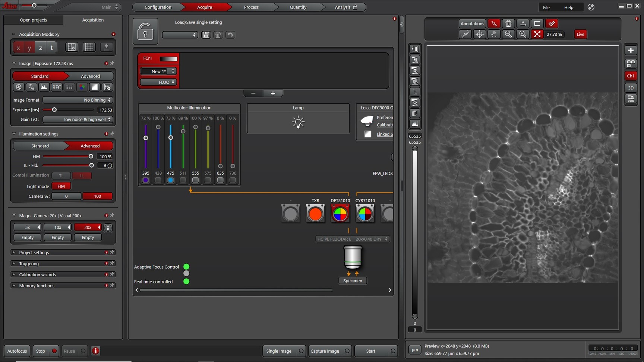
Task: Toggle Live preview mode
Action: click(580, 34)
